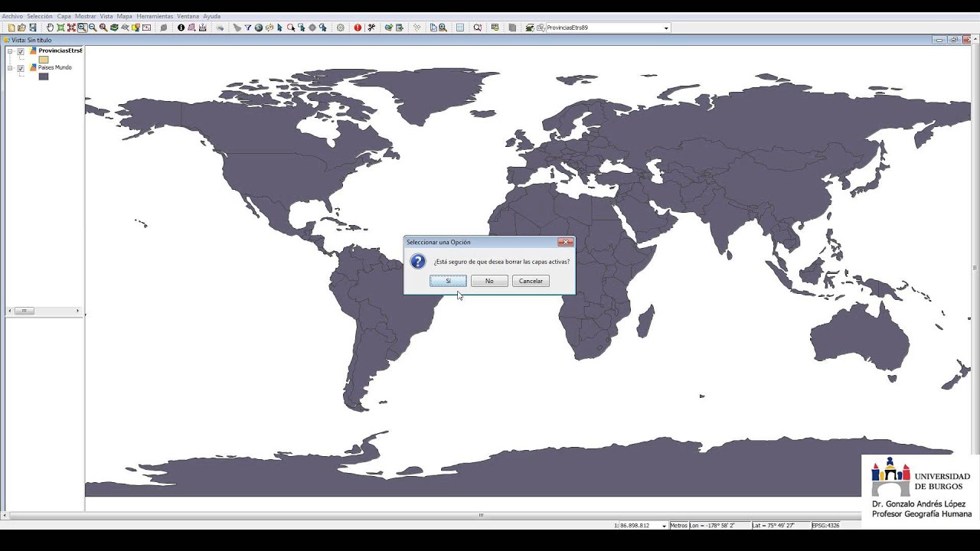
Task: Open the ProvinciasEtrs89 layer dropdown
Action: pos(666,28)
